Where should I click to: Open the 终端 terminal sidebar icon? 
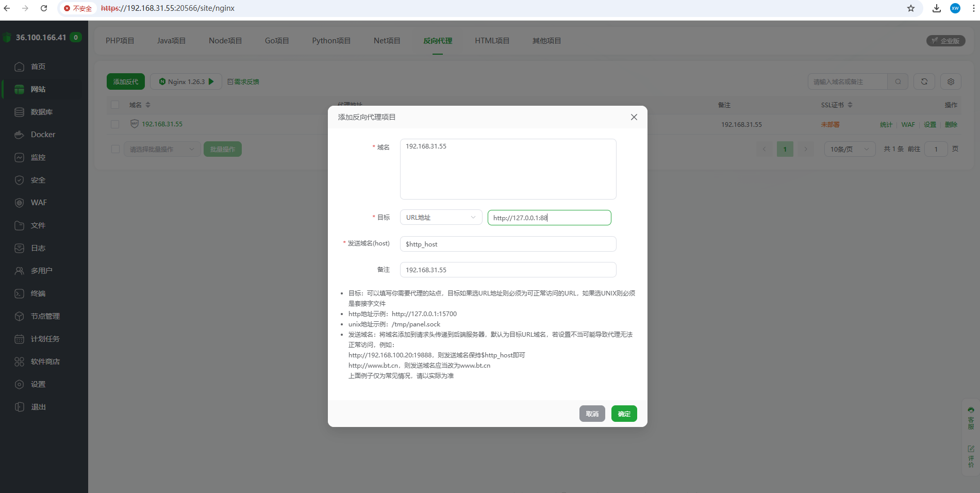click(x=38, y=293)
